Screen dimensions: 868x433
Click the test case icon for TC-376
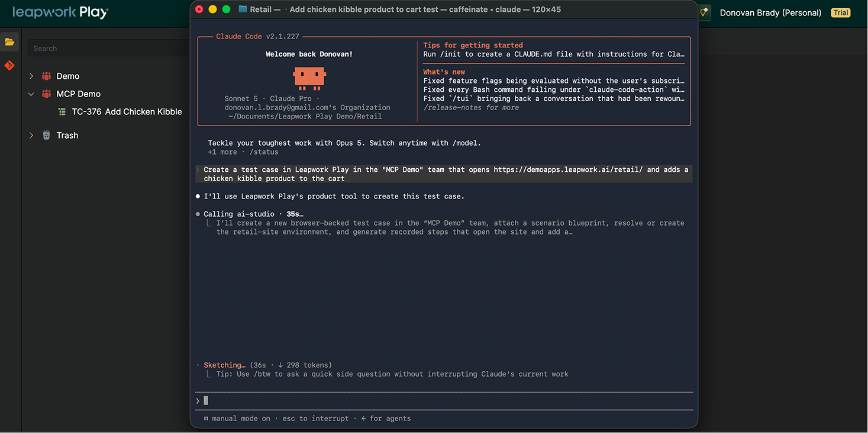[x=62, y=111]
